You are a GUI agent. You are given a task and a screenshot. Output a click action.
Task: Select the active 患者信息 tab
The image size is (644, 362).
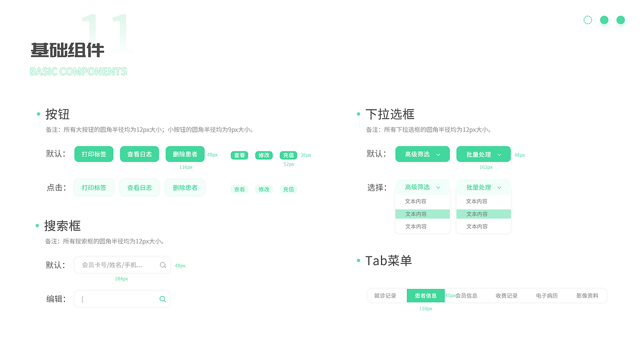tap(426, 296)
